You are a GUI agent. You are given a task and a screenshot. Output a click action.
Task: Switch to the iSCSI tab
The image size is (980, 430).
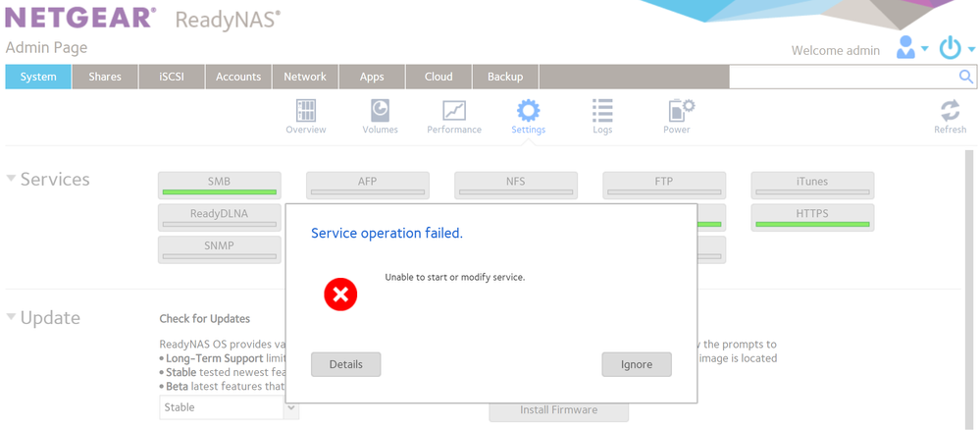pyautogui.click(x=172, y=77)
